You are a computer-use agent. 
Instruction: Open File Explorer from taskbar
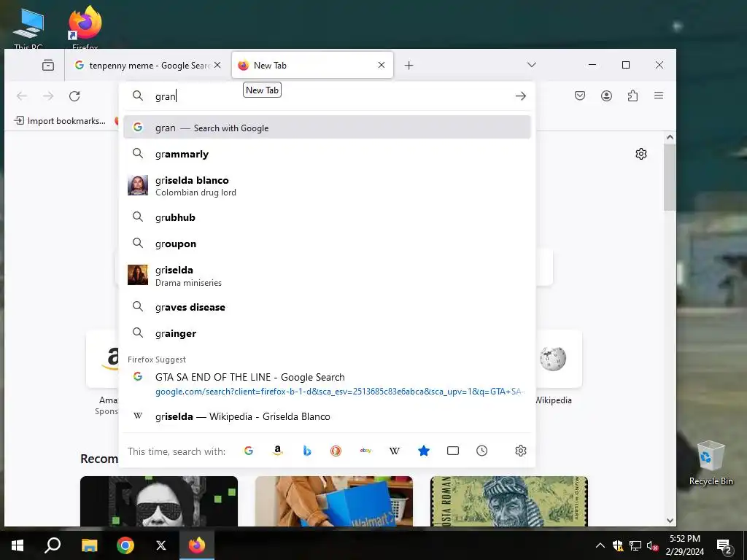point(89,545)
